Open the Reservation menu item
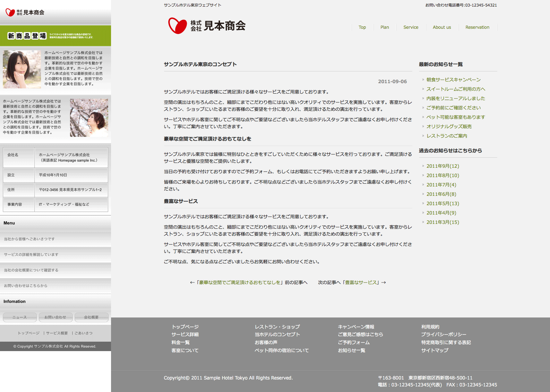This screenshot has height=392, width=550. pos(477,27)
